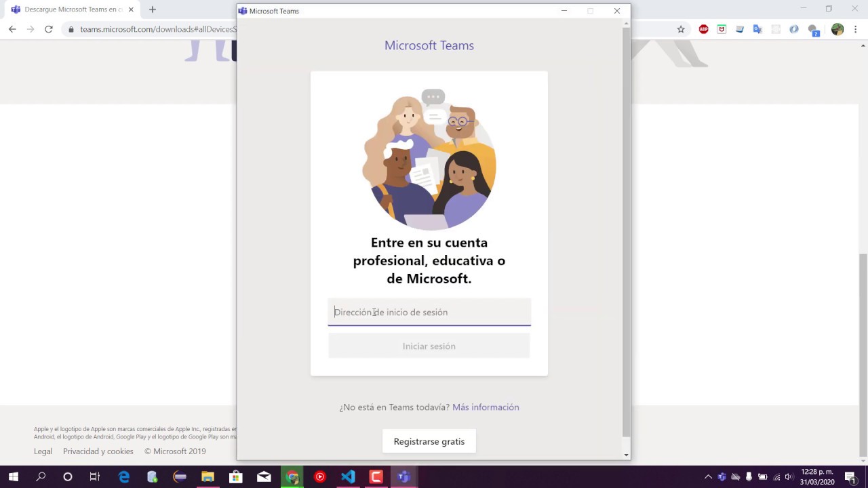Go back in Chrome

(x=12, y=29)
